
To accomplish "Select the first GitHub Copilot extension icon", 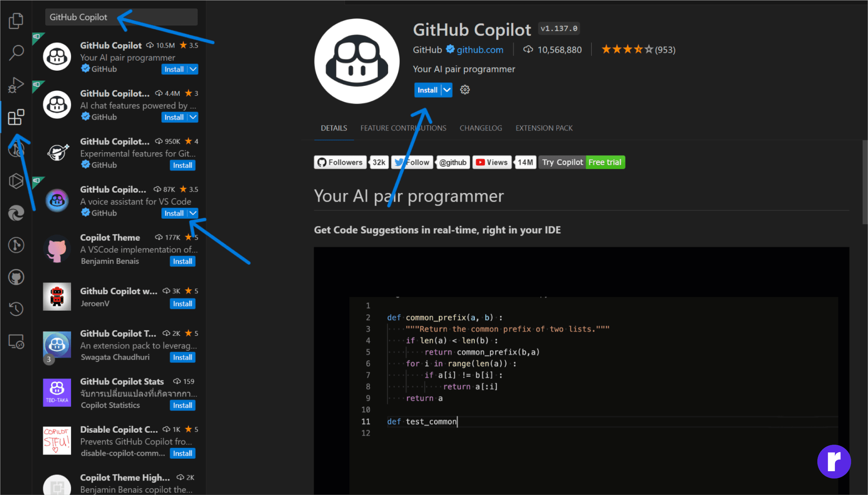I will [57, 56].
